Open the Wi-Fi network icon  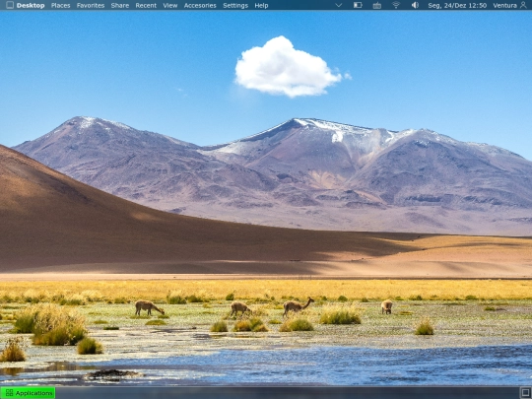[396, 5]
